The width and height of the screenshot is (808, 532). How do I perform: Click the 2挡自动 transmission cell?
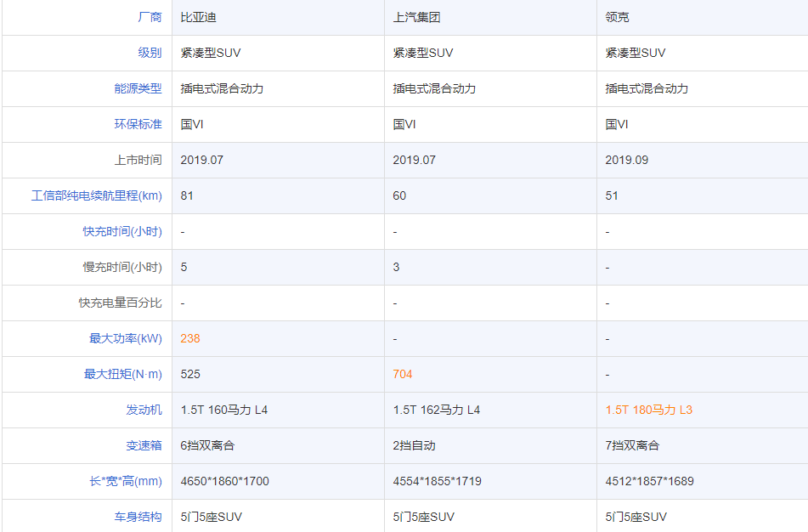pyautogui.click(x=490, y=445)
